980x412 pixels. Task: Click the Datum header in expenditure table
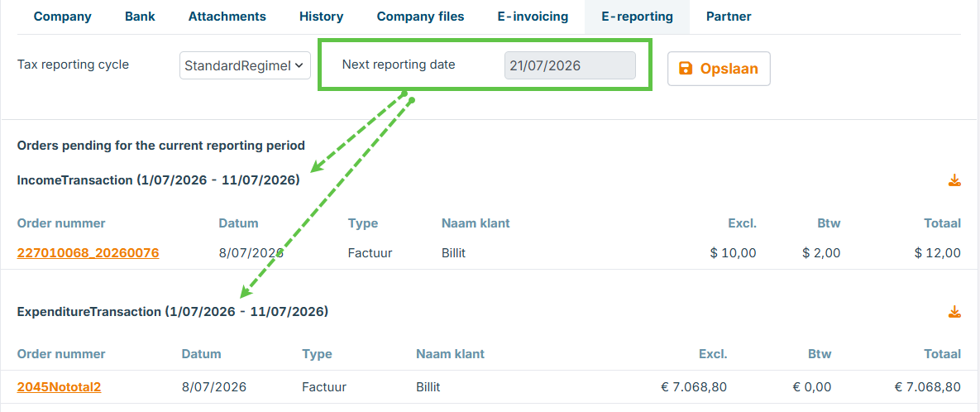coord(201,354)
